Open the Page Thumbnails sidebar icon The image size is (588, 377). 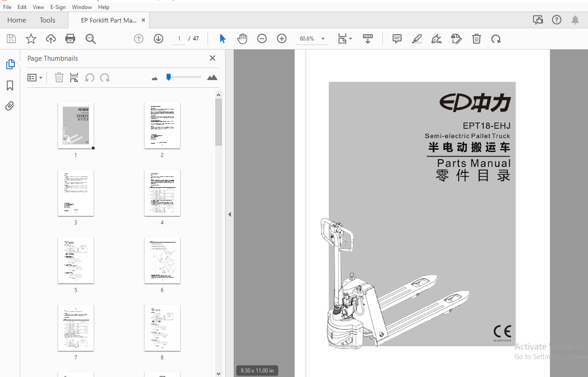[10, 64]
